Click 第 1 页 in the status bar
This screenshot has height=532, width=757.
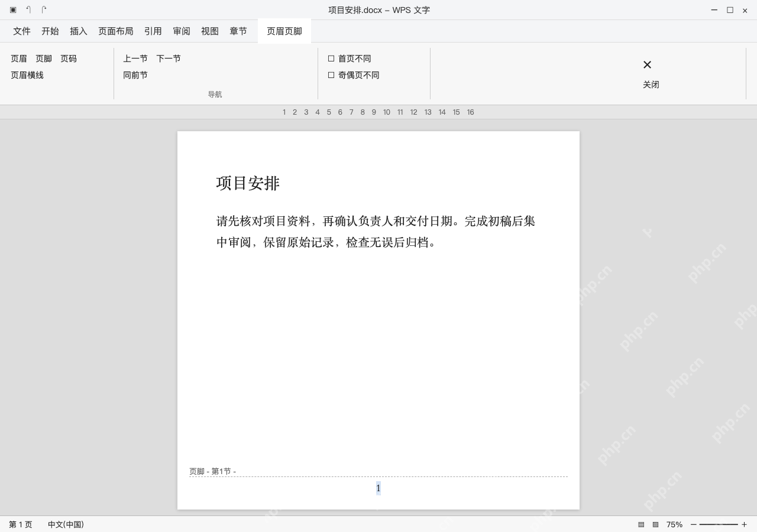pos(21,524)
